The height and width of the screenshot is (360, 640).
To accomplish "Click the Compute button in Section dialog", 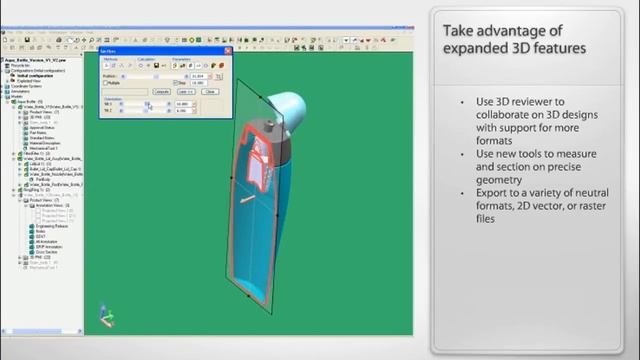I will 161,92.
